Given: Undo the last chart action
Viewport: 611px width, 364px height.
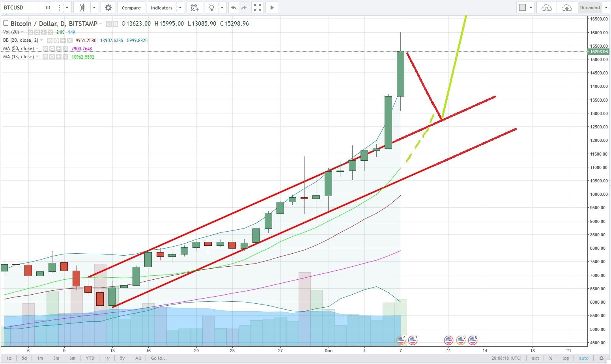Looking at the screenshot, I should [x=234, y=7].
